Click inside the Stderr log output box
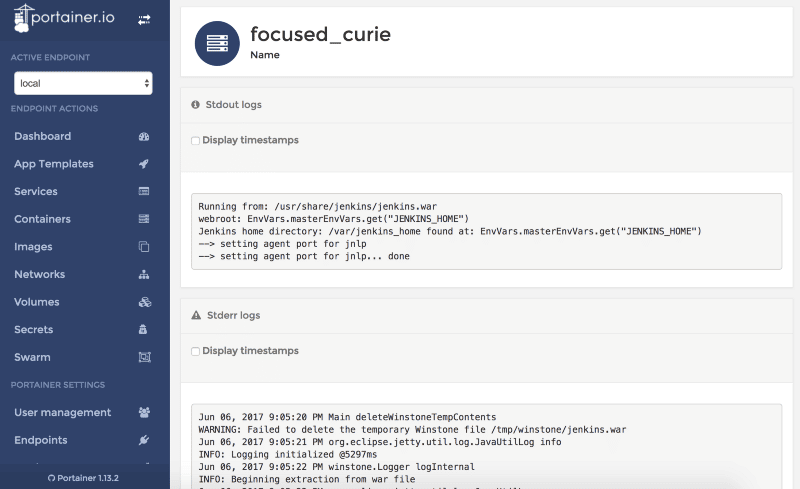This screenshot has height=489, width=800. coord(480,447)
